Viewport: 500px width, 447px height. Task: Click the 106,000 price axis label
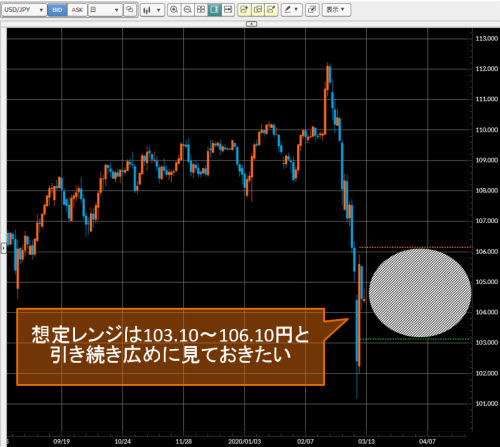[x=487, y=252]
